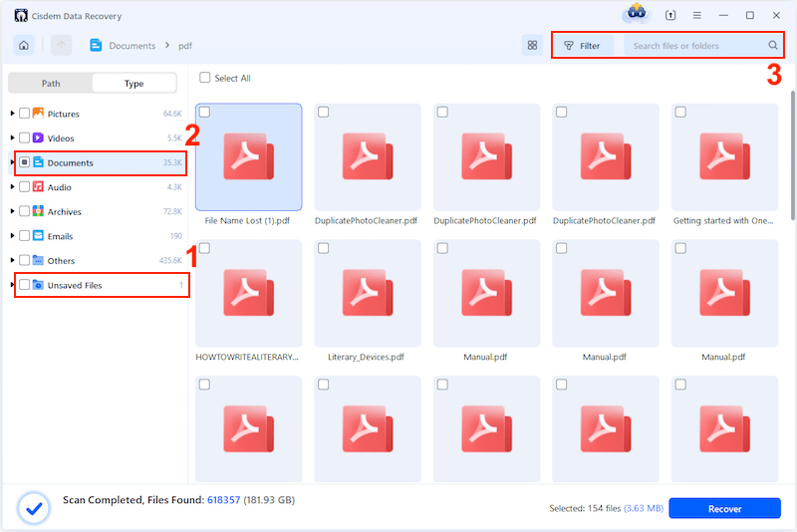Viewport: 797px width, 532px height.
Task: Click the file list vertical scrollbar
Action: click(793, 155)
